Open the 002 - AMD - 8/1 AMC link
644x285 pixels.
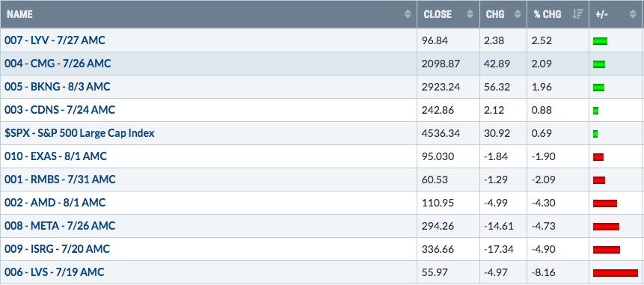pyautogui.click(x=55, y=203)
